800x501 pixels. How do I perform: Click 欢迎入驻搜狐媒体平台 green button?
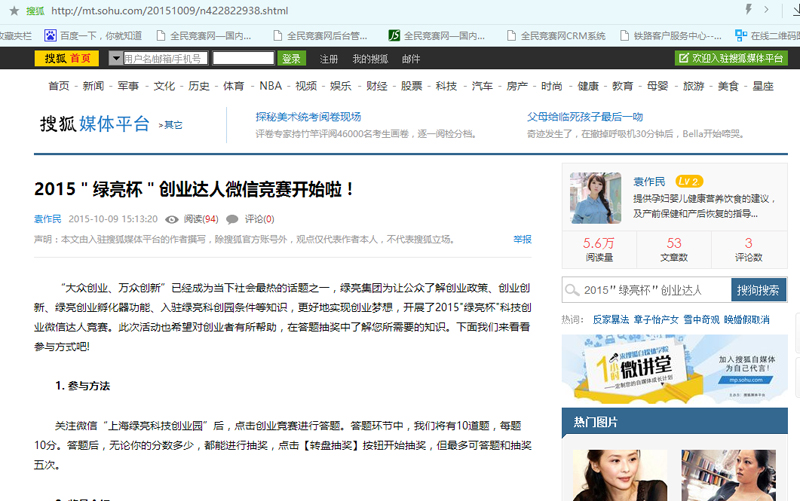tap(731, 58)
